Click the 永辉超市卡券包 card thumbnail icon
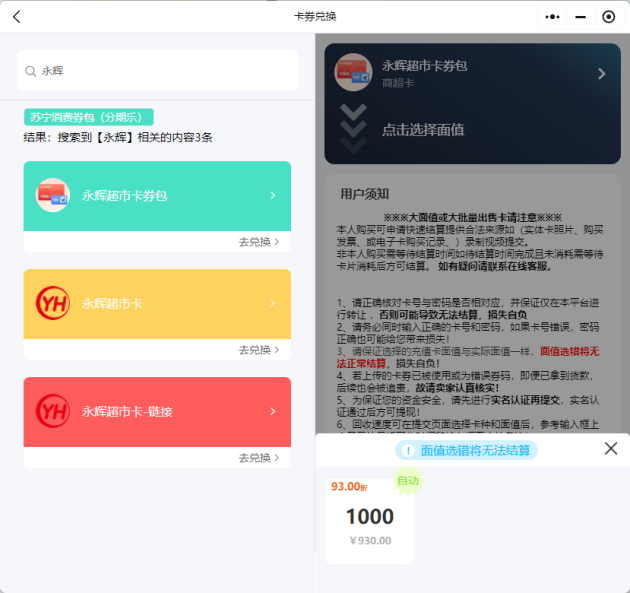Viewport: 630px width, 593px height. pos(53,195)
